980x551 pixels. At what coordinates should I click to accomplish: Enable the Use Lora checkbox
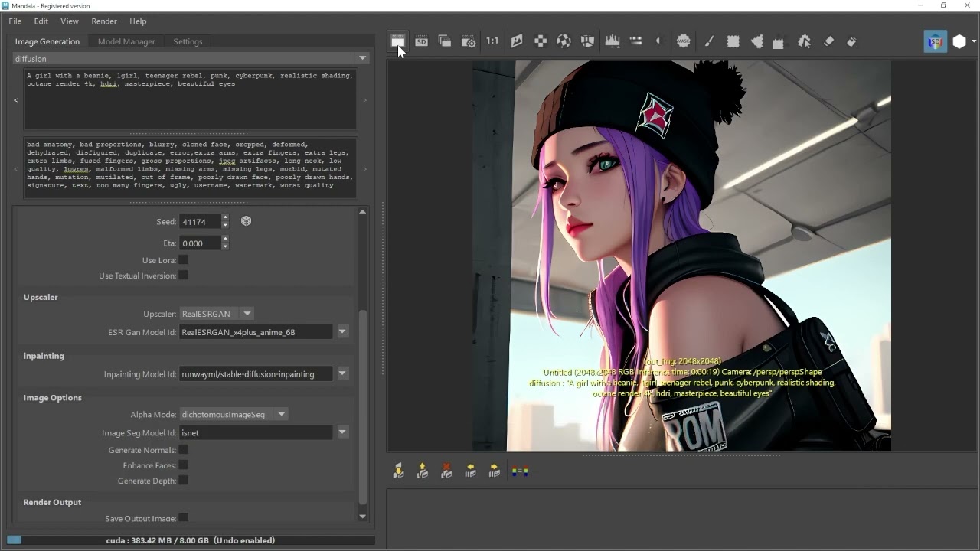pos(184,260)
